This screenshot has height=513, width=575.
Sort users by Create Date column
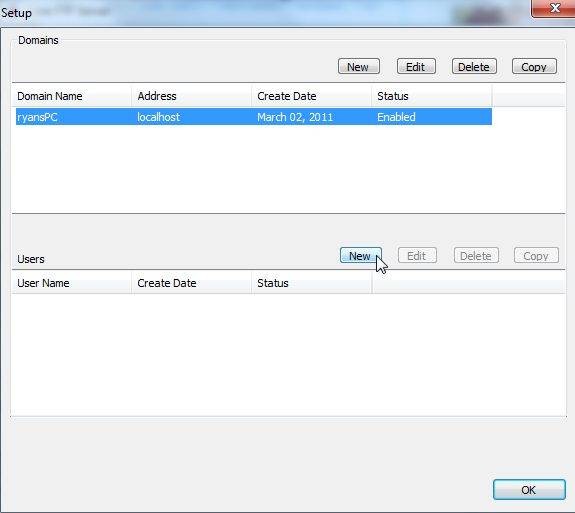(x=191, y=283)
